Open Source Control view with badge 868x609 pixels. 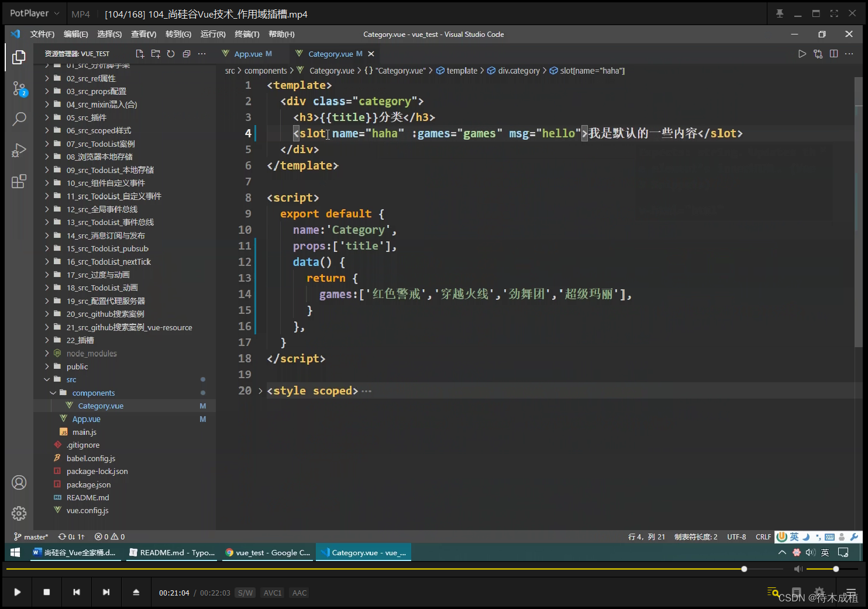point(19,89)
